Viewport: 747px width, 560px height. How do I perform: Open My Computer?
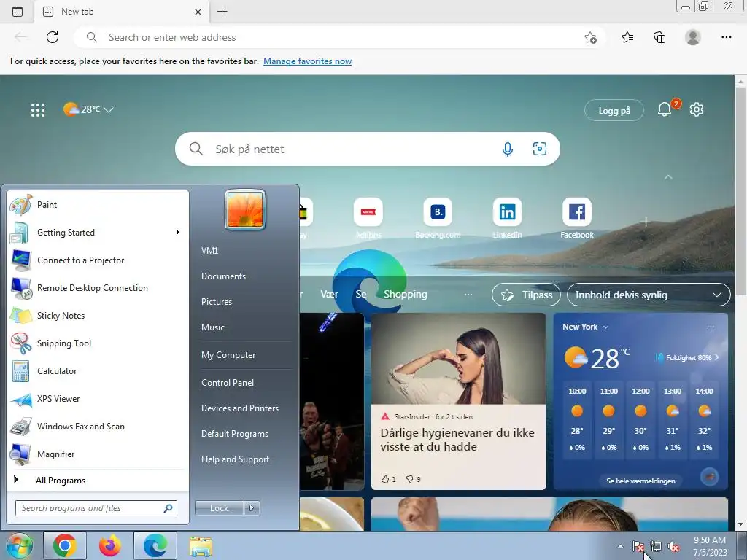coord(228,355)
